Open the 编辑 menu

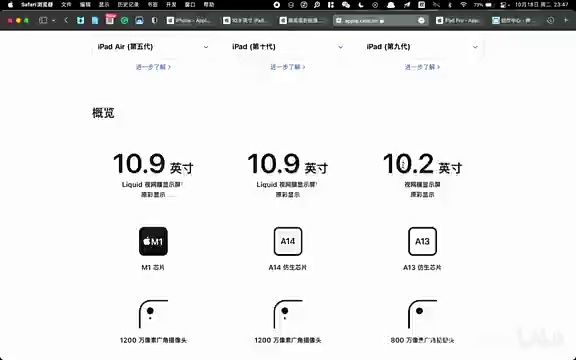85,5
